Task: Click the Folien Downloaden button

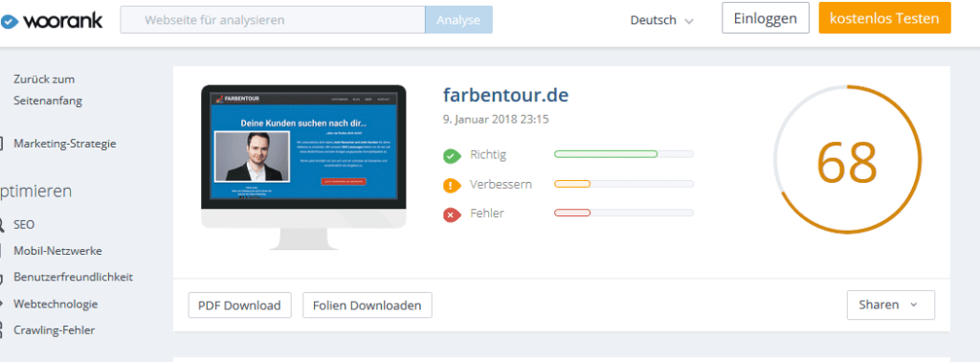Action: point(367,305)
